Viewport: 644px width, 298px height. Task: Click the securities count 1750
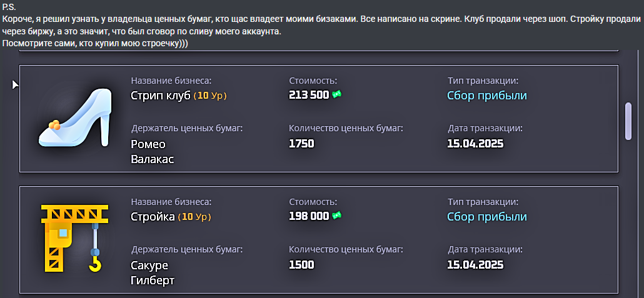[x=301, y=144]
